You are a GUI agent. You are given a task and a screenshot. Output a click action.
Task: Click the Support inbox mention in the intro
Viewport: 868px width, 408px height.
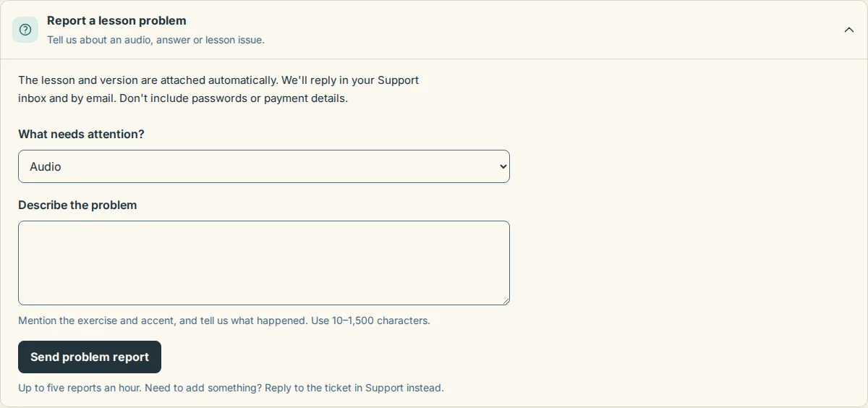coord(399,80)
